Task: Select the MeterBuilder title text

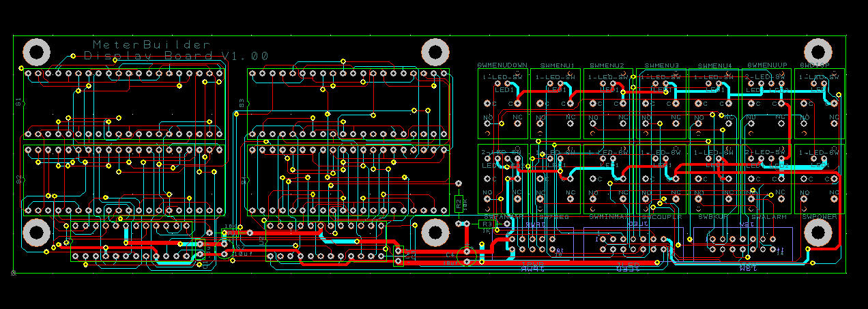Action: click(x=142, y=44)
